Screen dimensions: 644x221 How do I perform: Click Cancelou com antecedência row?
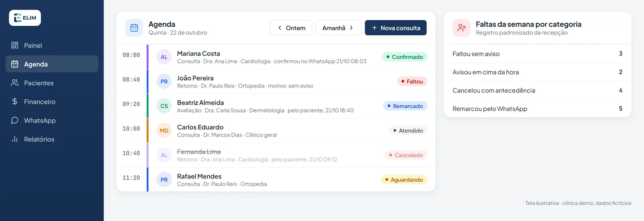pos(537,90)
